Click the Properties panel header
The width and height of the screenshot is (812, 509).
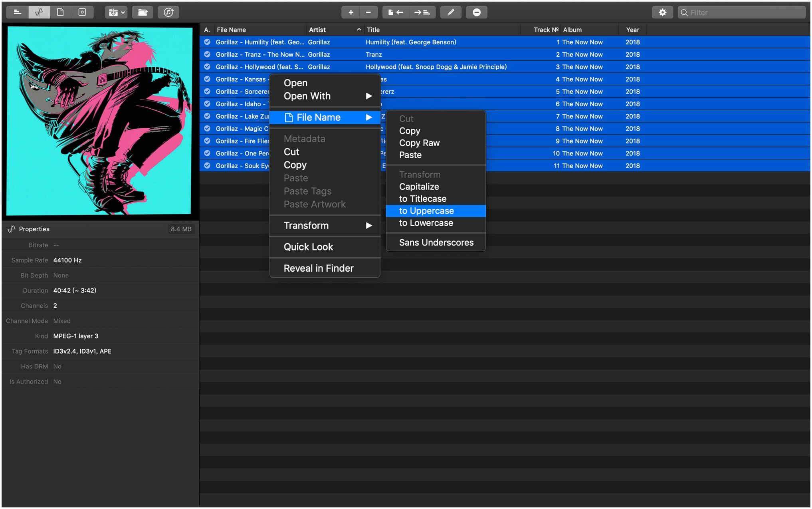click(100, 229)
